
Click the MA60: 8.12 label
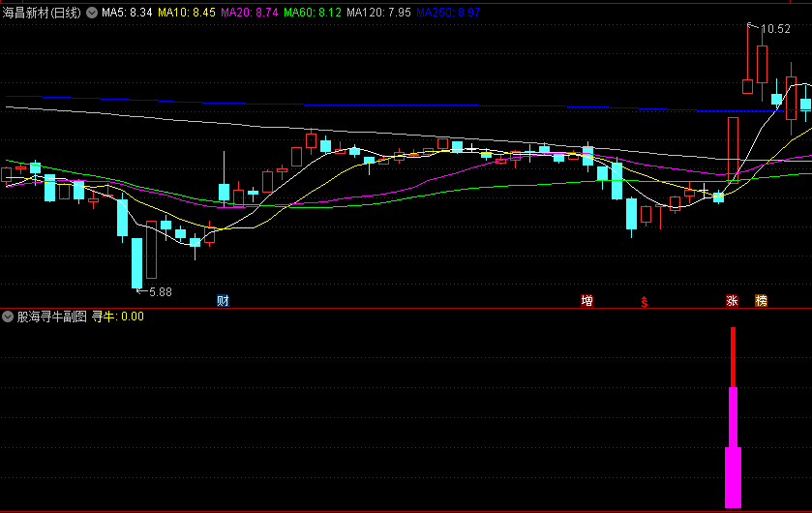313,13
